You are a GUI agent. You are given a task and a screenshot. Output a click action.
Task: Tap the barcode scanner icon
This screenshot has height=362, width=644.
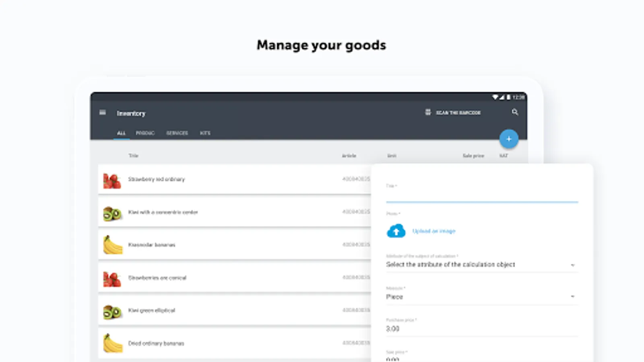[428, 112]
